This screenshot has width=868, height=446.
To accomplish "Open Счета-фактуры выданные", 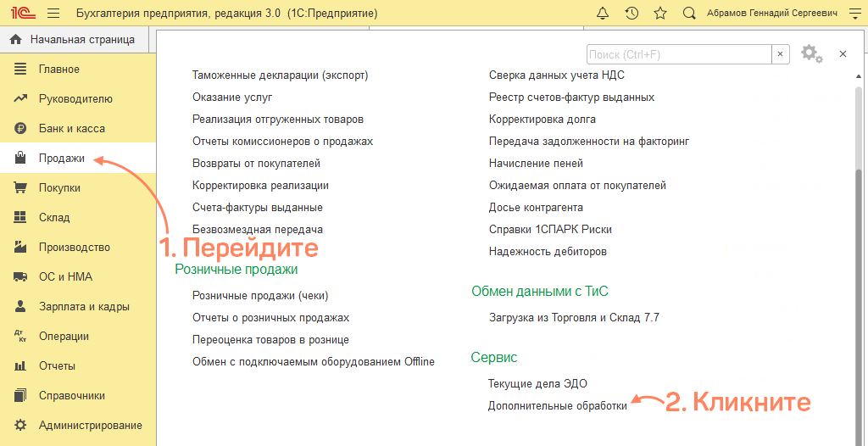I will 258,208.
